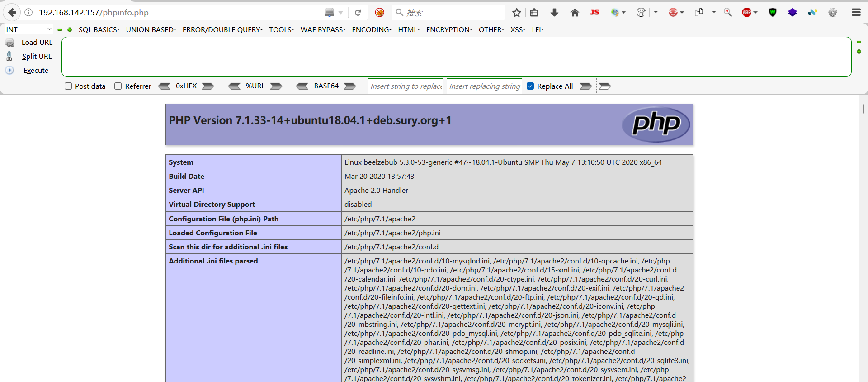Open the hamburger browser menu

[856, 13]
